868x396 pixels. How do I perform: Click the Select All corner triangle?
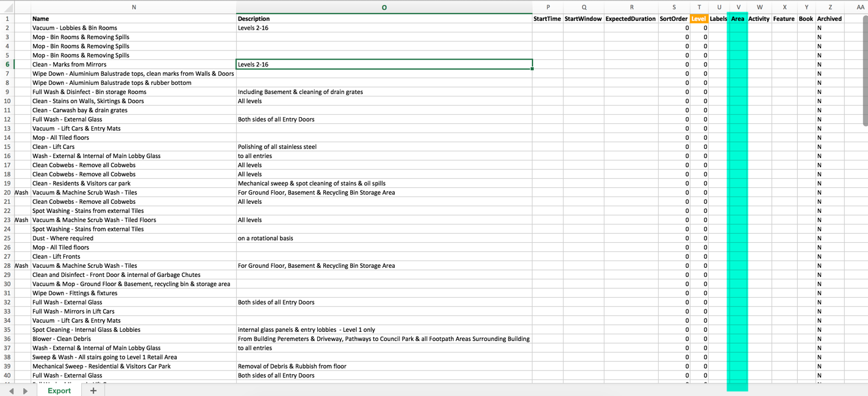(8, 8)
